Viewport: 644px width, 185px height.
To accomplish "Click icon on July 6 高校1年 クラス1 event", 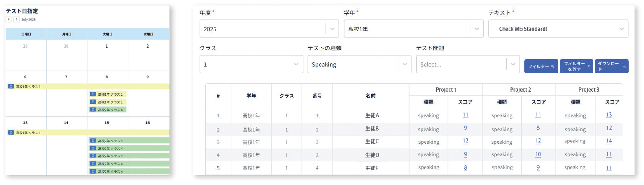I will point(11,87).
